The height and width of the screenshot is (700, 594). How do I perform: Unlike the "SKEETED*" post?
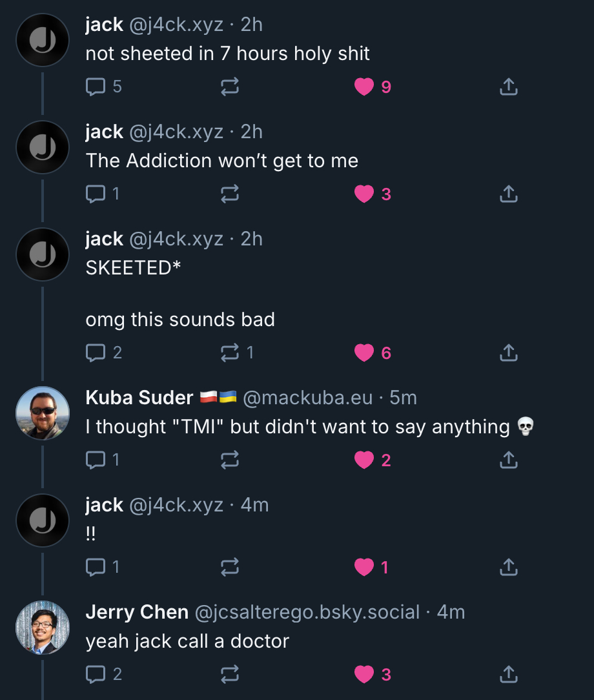click(x=364, y=353)
